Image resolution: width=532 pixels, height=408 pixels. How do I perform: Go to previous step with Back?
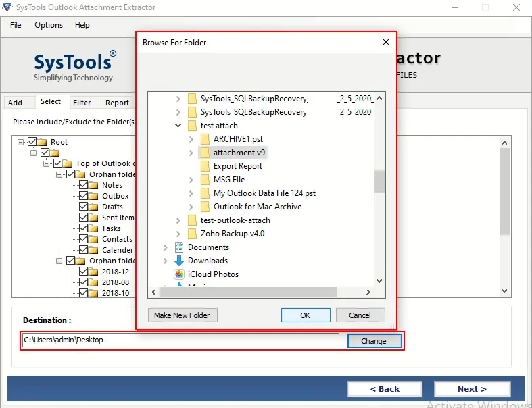[x=385, y=389]
